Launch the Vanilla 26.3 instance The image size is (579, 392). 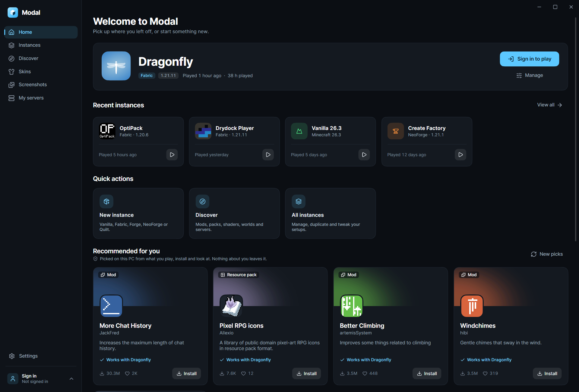click(364, 155)
